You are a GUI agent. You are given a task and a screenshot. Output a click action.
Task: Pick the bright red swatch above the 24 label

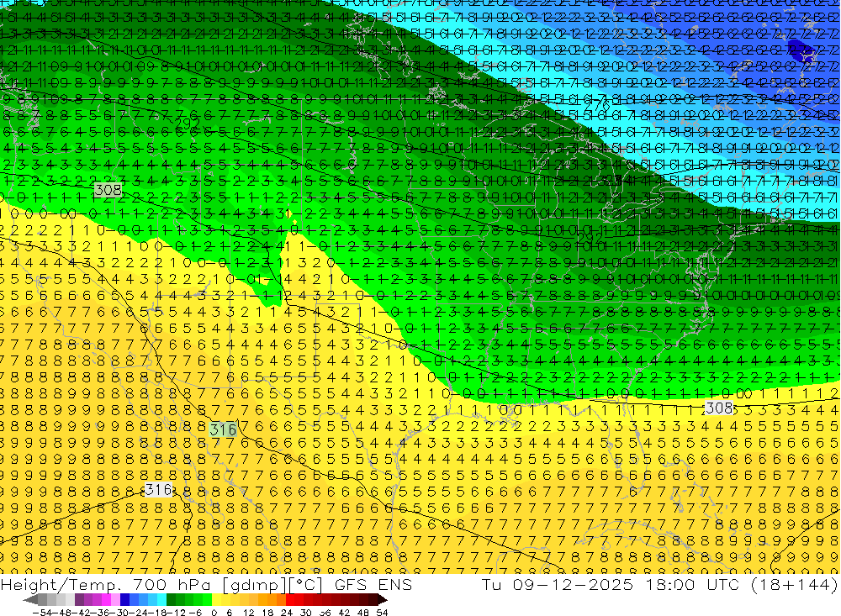coord(290,600)
